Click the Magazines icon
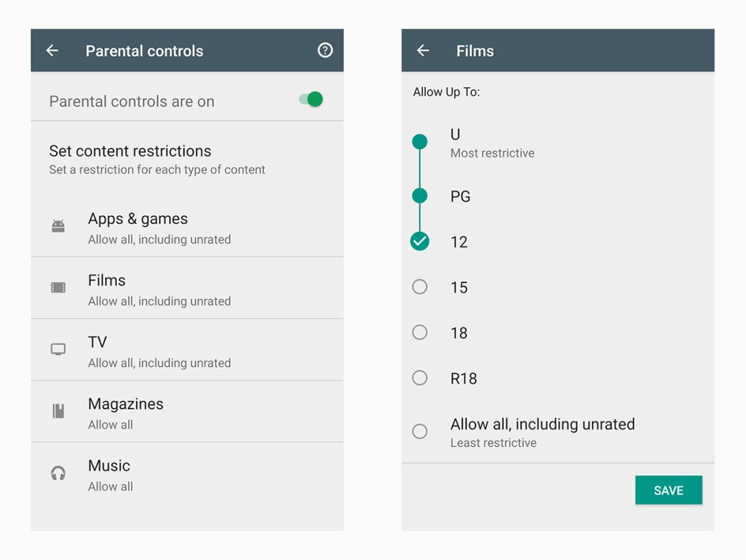The image size is (746, 560). click(x=59, y=412)
